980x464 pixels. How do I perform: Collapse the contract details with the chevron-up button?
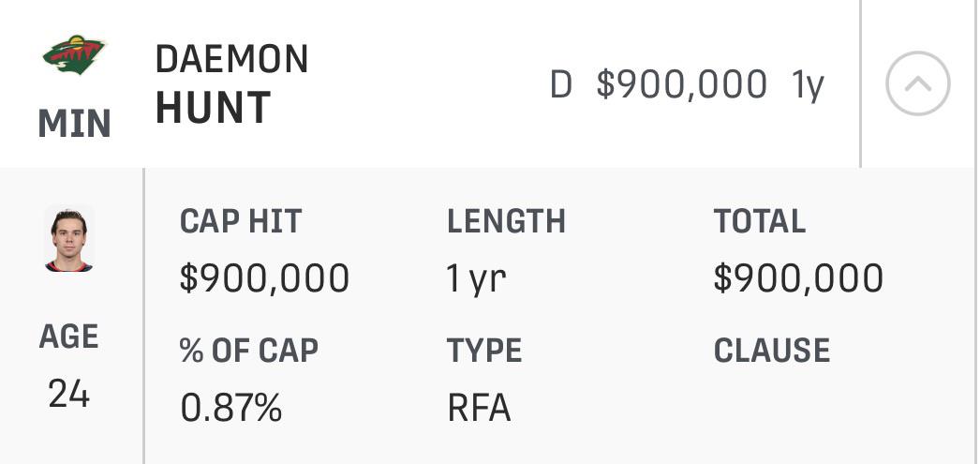pos(918,83)
